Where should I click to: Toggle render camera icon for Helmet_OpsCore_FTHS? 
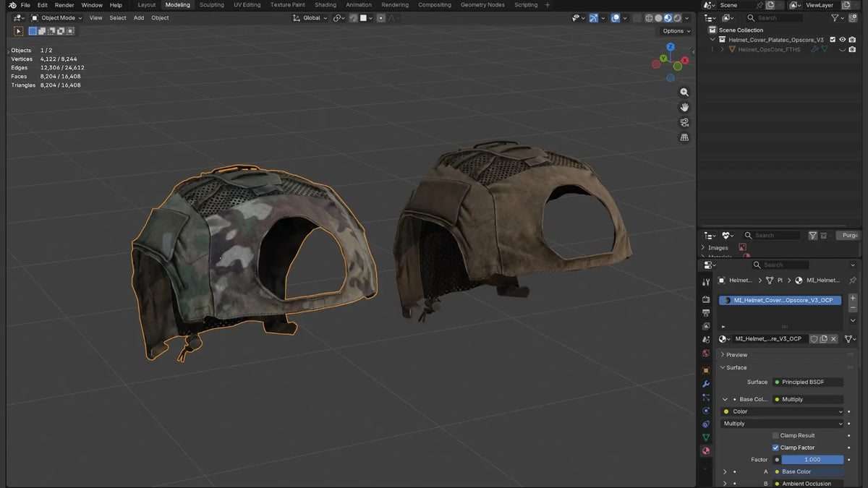point(852,50)
